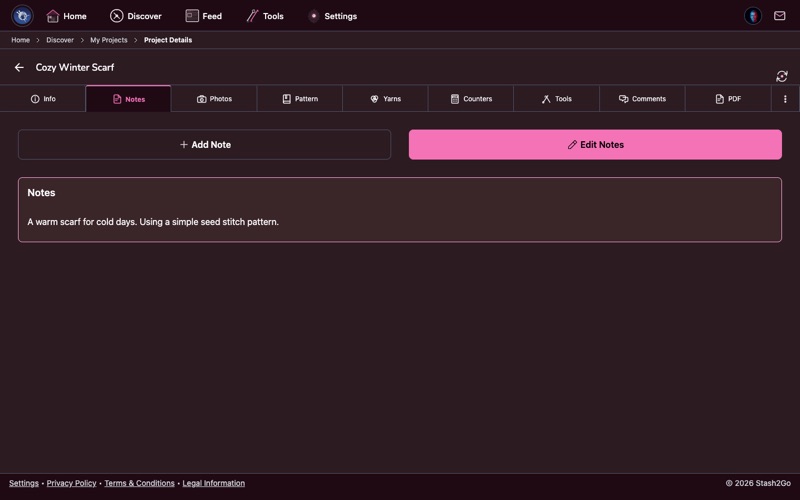Click the Project Details breadcrumb
The height and width of the screenshot is (500, 800).
tap(168, 40)
